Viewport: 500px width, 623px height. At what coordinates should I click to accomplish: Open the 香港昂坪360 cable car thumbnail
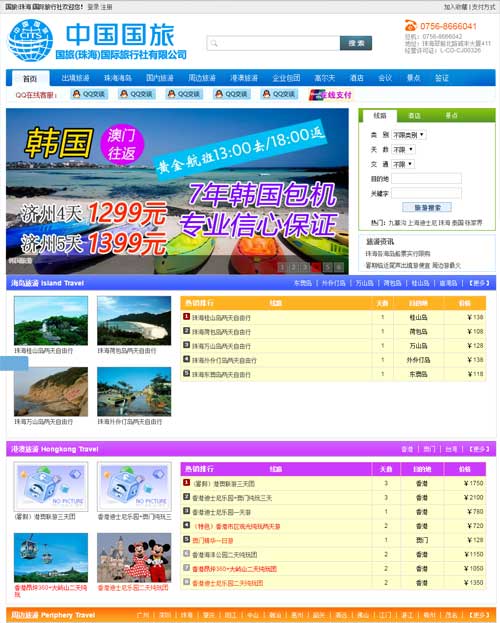51,558
